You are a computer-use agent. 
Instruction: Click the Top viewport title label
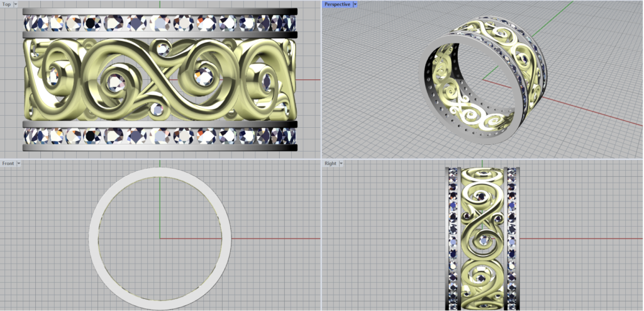[6, 4]
